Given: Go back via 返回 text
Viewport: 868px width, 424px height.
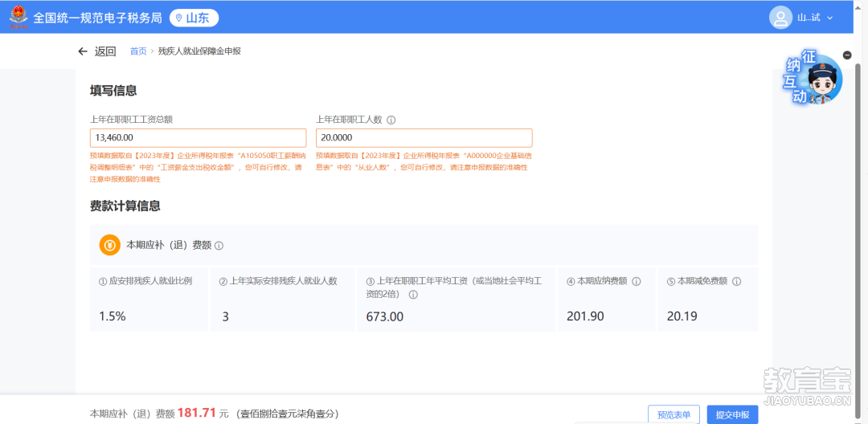Looking at the screenshot, I should (105, 51).
